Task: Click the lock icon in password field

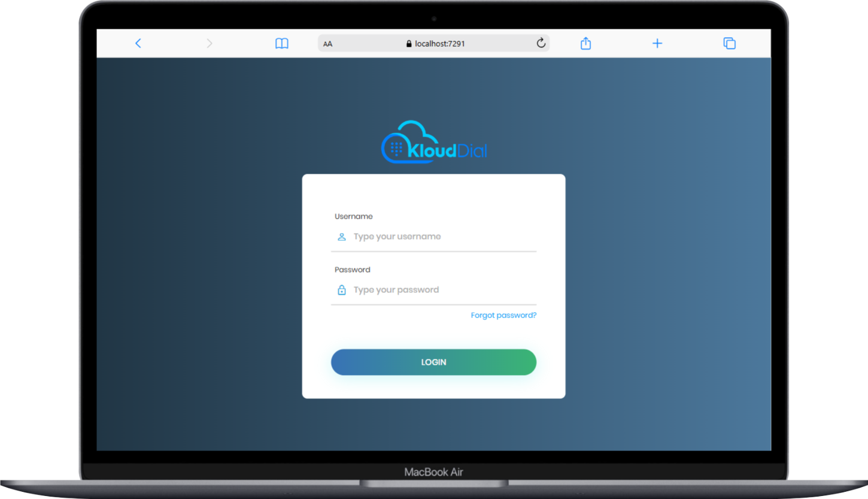Action: [x=342, y=290]
